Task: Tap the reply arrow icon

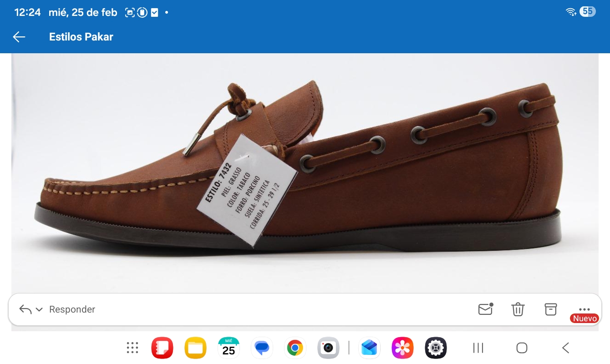Action: [25, 309]
